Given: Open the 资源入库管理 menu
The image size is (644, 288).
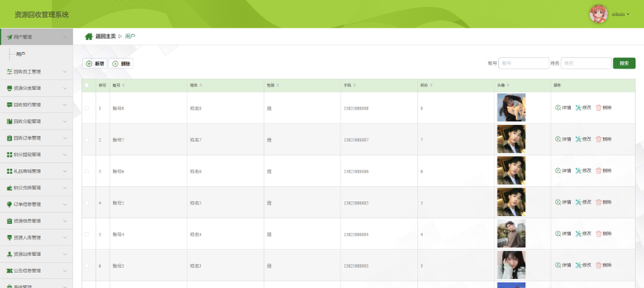Looking at the screenshot, I should point(36,237).
